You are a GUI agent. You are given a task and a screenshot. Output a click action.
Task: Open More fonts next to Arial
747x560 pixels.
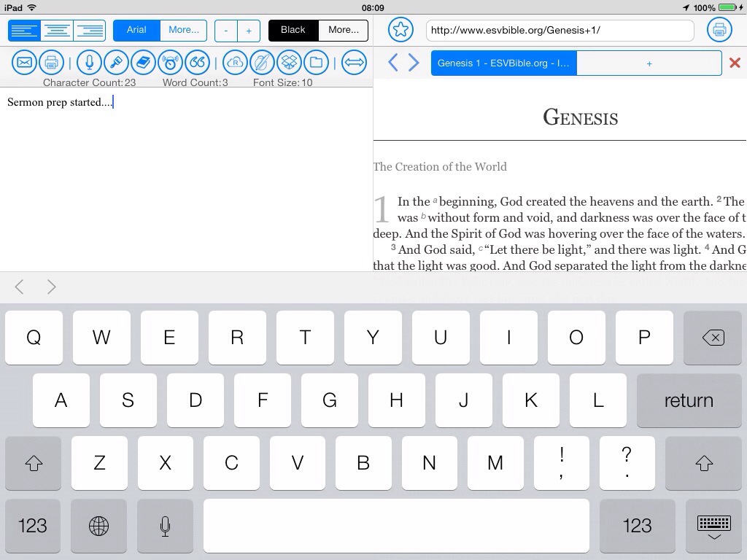click(183, 31)
